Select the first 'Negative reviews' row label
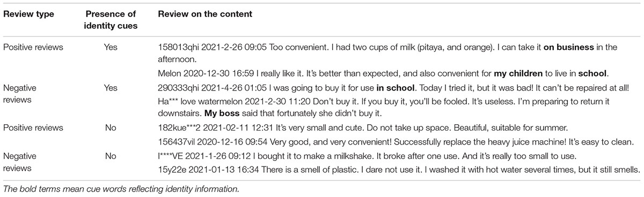Screen dimensions: 644x197 pyautogui.click(x=20, y=93)
